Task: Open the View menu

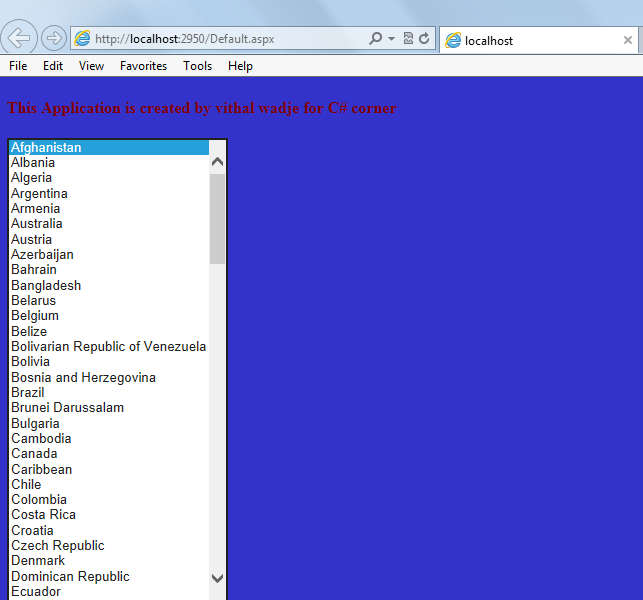Action: coord(91,66)
